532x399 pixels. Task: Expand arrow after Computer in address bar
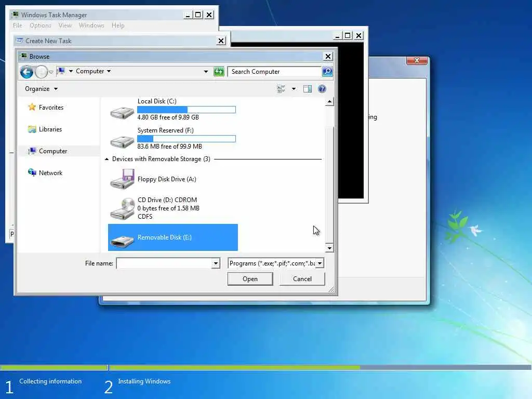109,71
